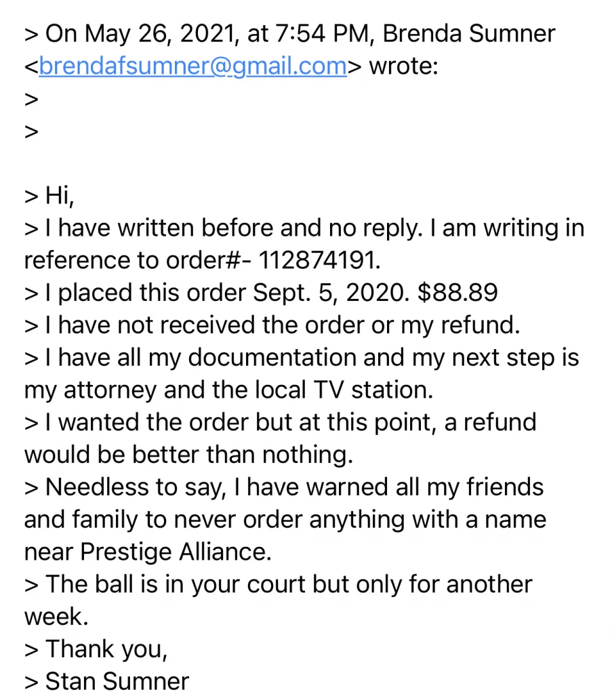Click the signature name Stan Sumner
The height and width of the screenshot is (700, 610).
[117, 681]
